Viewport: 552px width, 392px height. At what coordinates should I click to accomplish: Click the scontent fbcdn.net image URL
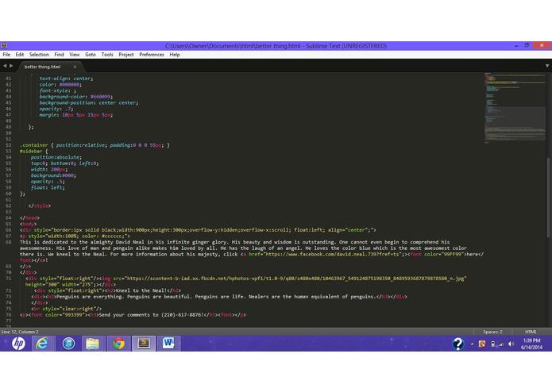pyautogui.click(x=295, y=279)
